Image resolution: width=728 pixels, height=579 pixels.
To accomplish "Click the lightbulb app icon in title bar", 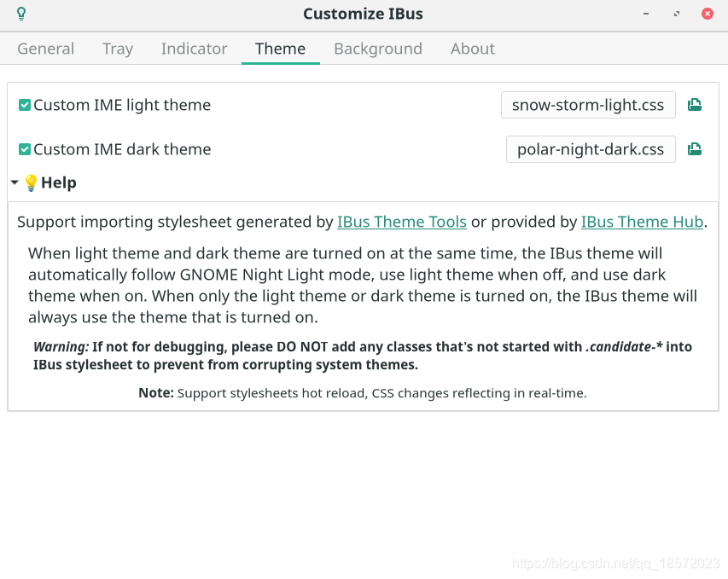I will [x=21, y=14].
